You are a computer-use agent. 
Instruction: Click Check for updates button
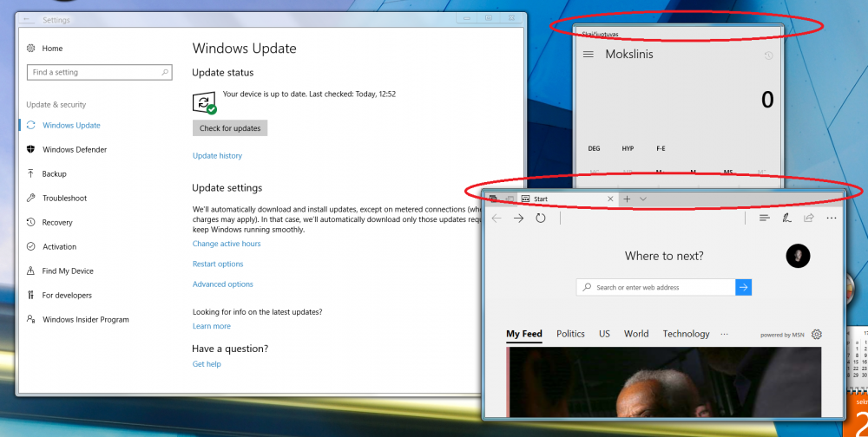pos(230,128)
